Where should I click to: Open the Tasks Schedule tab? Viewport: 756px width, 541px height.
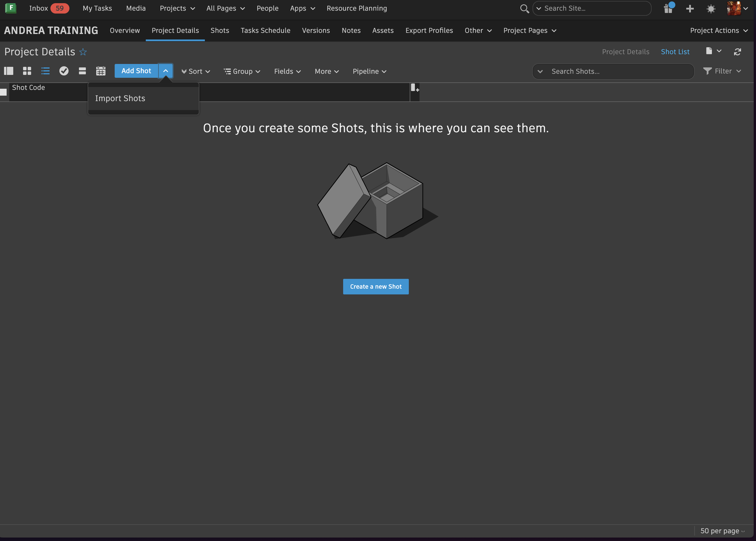point(265,30)
